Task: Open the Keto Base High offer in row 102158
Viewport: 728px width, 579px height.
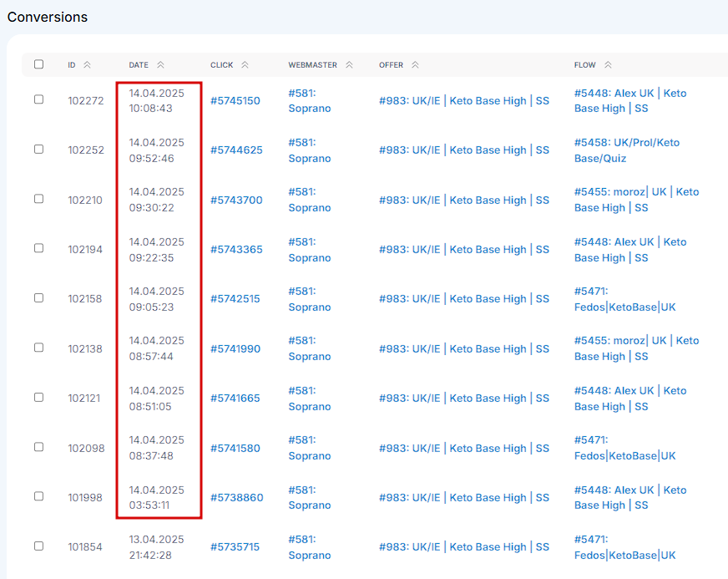Action: point(464,299)
